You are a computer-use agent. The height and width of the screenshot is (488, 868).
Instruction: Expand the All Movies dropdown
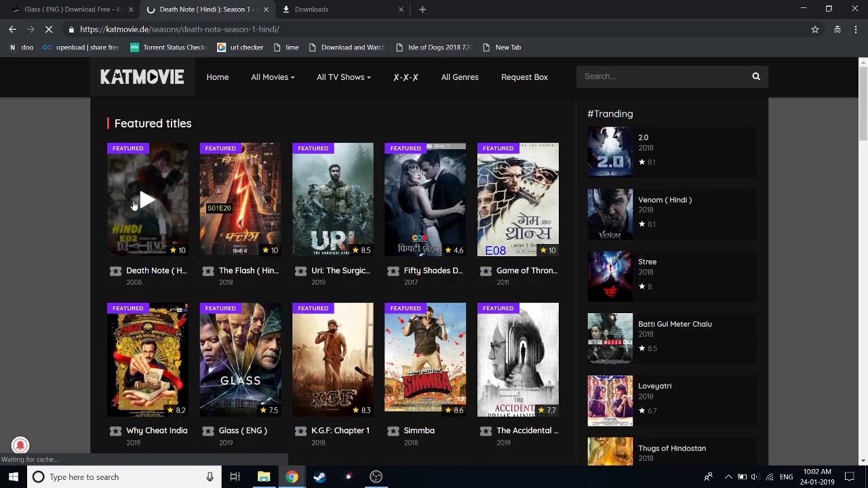pyautogui.click(x=273, y=77)
